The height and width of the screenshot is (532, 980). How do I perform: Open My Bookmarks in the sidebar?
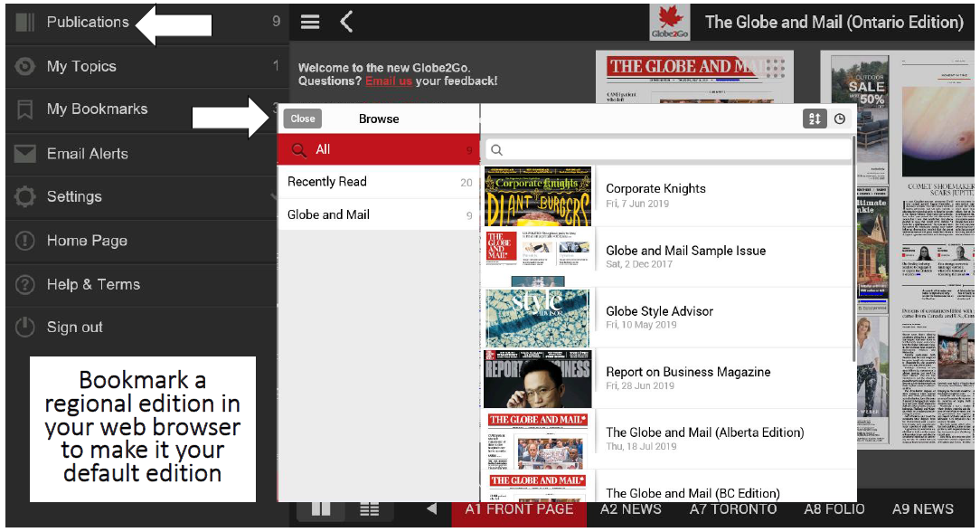97,109
